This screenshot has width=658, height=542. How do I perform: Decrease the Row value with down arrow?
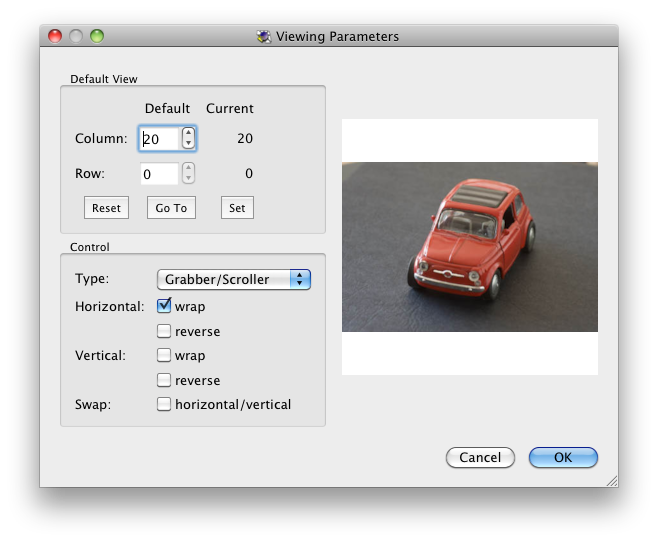click(188, 179)
